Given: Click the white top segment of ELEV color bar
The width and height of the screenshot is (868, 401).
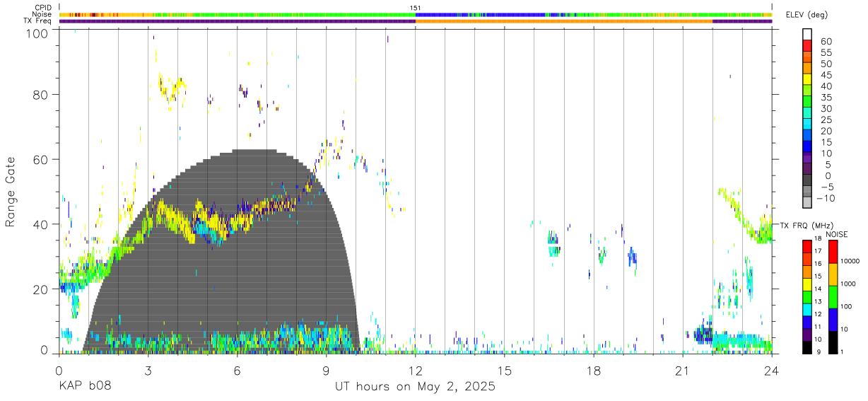Looking at the screenshot, I should coord(807,34).
